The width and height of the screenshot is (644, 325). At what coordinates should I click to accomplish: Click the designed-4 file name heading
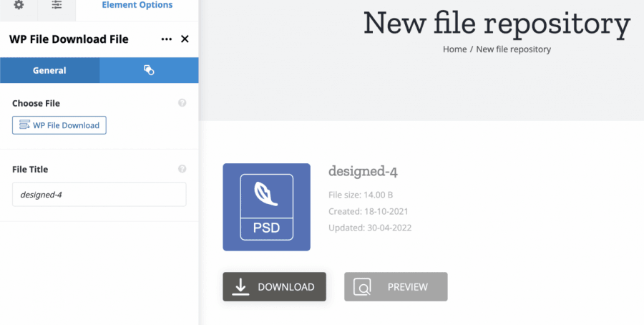[363, 171]
